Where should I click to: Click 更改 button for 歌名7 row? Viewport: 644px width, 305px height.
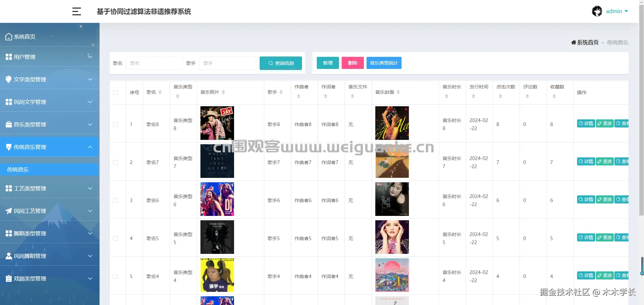(605, 161)
